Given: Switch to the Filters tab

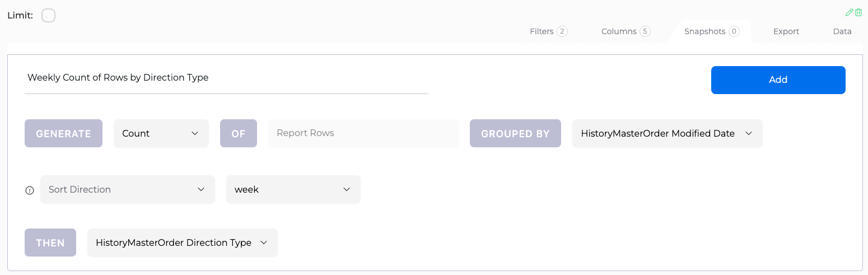Looking at the screenshot, I should [x=548, y=31].
